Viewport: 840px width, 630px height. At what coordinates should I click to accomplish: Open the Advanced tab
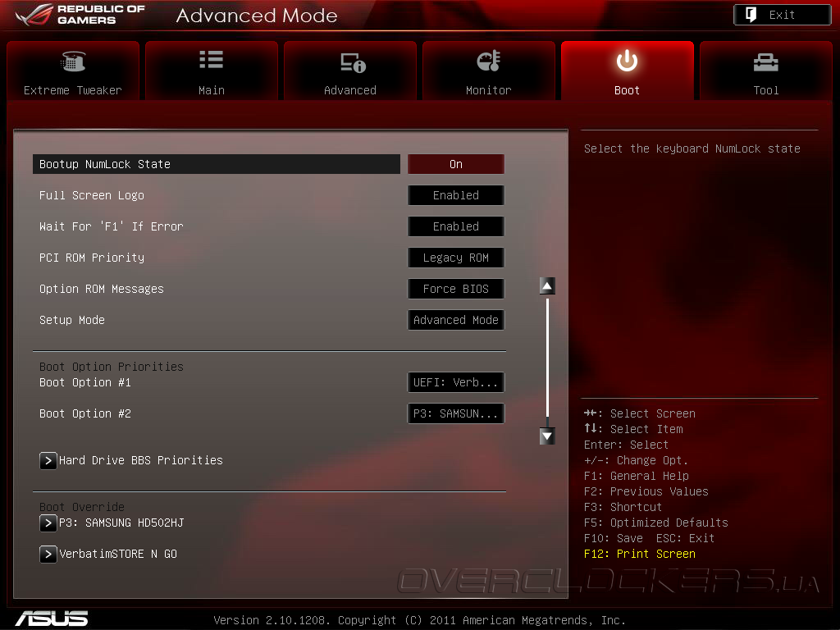click(350, 71)
